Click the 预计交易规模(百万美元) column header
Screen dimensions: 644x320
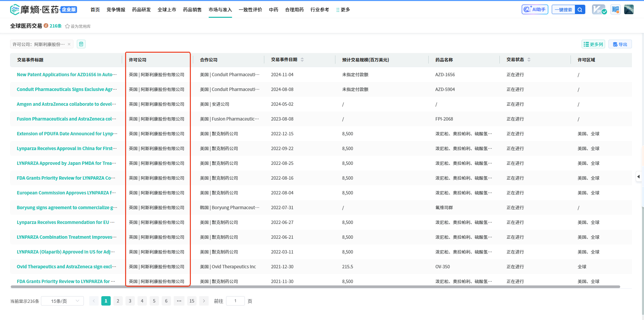(x=366, y=60)
